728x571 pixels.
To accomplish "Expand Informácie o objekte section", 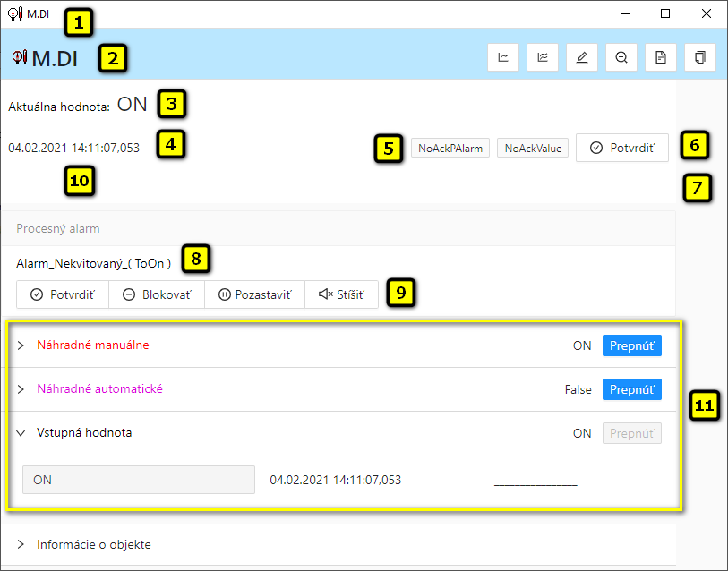I will [21, 544].
